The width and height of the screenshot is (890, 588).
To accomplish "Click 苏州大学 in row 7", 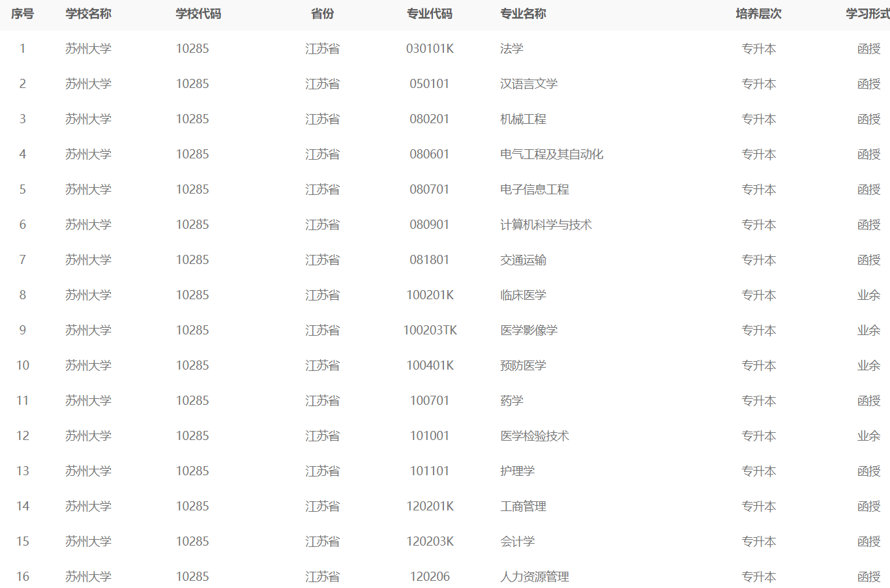I will (x=88, y=260).
